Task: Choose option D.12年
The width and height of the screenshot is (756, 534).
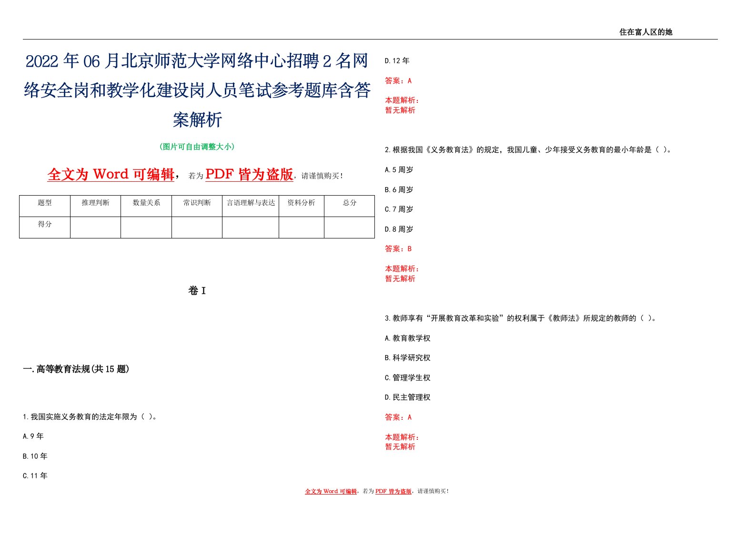Action: tap(397, 60)
